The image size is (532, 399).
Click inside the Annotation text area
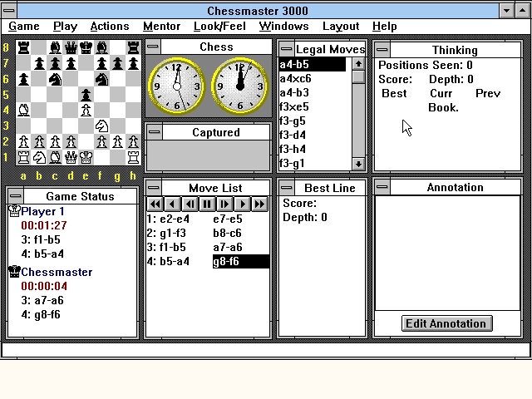tap(447, 253)
